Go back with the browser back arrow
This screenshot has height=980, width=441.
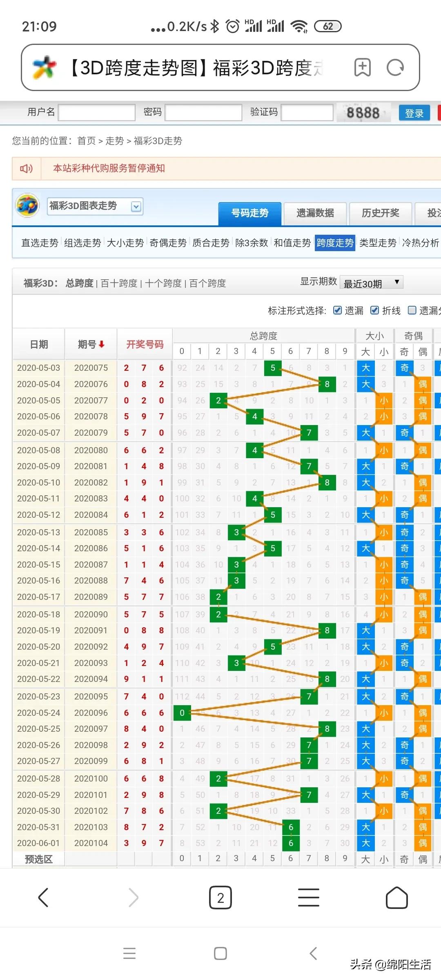pos(43,898)
